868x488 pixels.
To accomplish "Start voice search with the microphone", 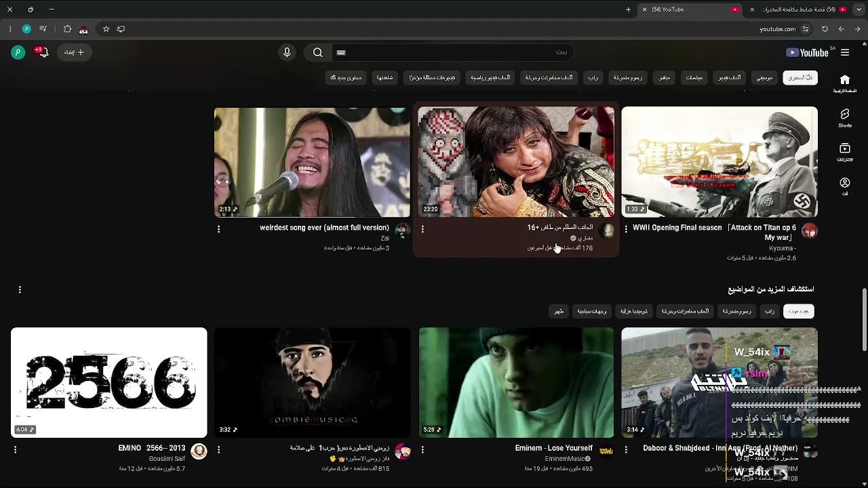I will click(287, 52).
